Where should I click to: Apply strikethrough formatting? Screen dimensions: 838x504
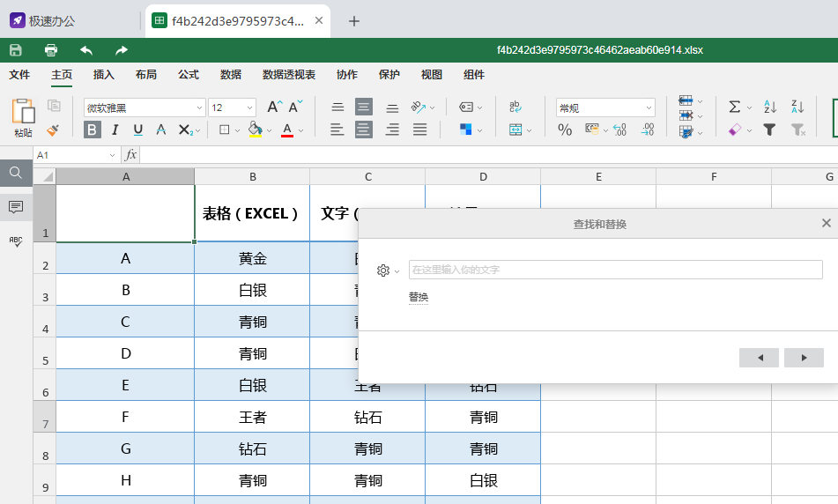(x=161, y=130)
